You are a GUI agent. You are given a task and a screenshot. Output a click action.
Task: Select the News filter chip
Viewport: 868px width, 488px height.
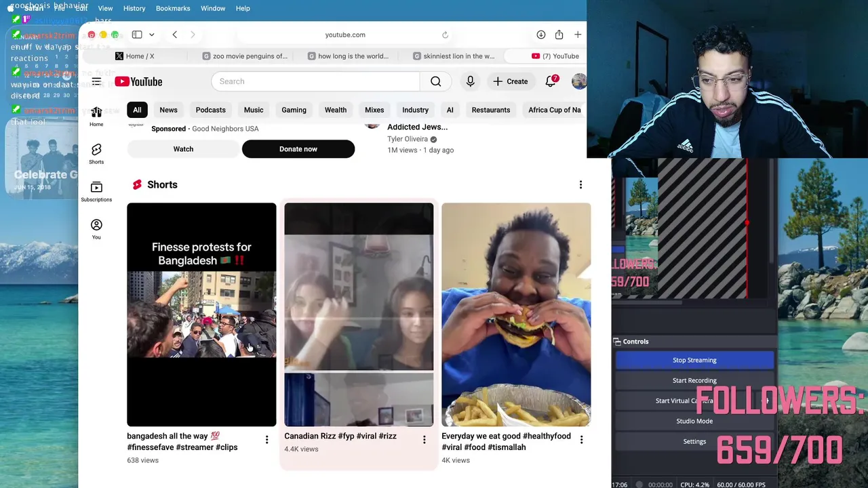tap(168, 110)
